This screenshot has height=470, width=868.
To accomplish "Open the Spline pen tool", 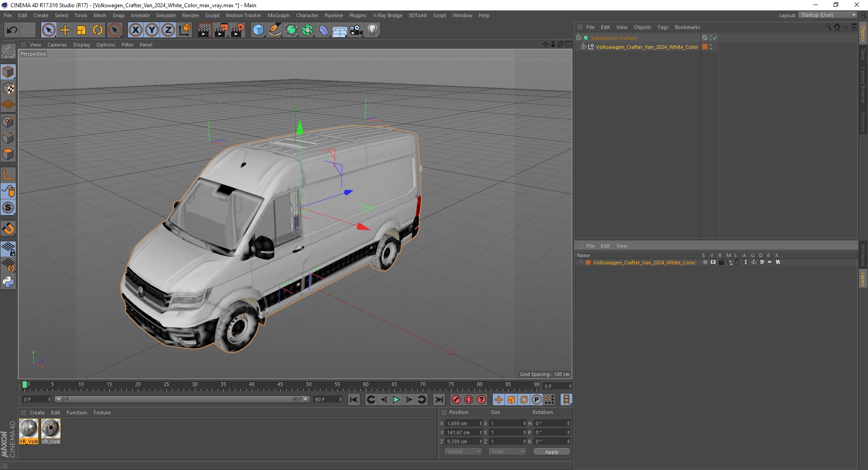I will pos(274,30).
